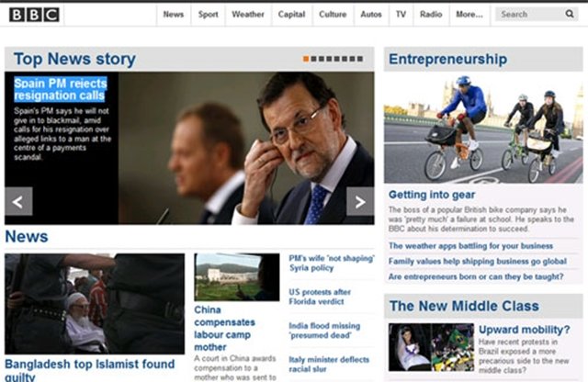Image resolution: width=588 pixels, height=382 pixels.
Task: Select the first orange carousel dot
Action: point(306,59)
